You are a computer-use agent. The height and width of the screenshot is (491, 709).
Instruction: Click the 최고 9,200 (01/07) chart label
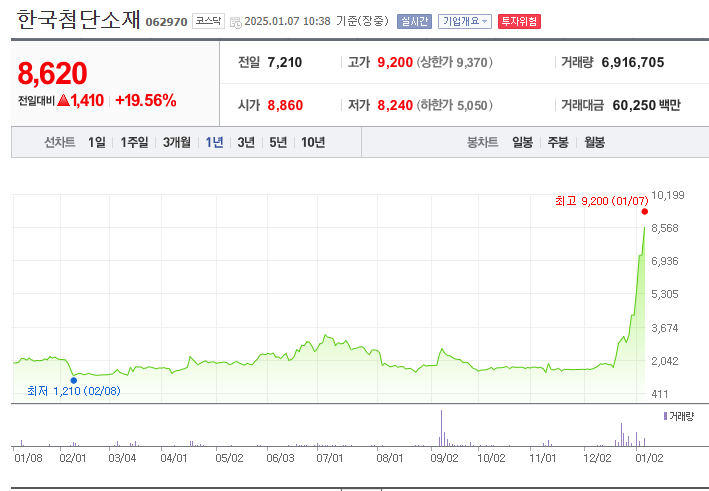[601, 201]
